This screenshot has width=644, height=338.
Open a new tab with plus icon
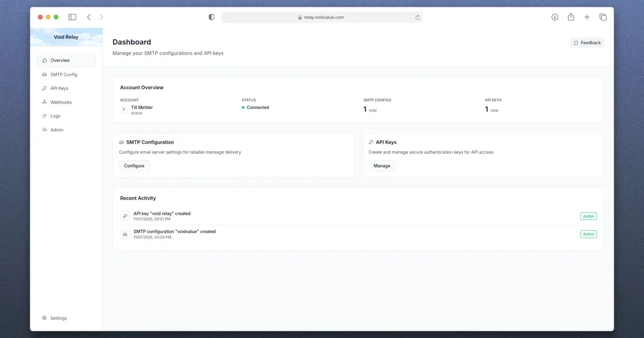click(587, 17)
